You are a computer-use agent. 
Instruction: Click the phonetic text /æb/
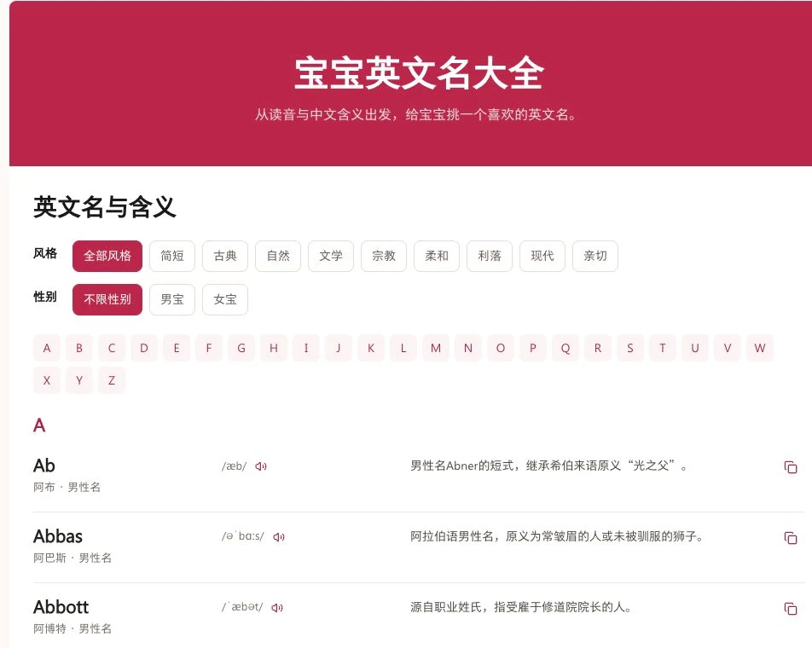(234, 466)
